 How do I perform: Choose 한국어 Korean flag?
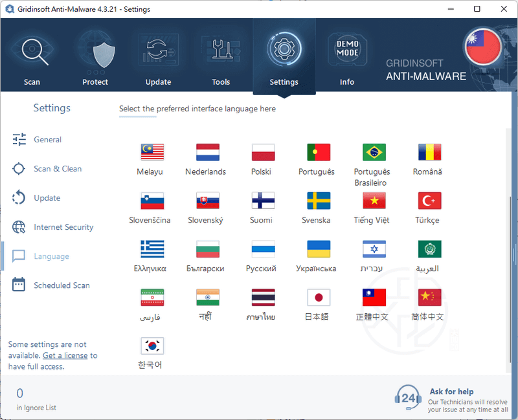tap(152, 346)
